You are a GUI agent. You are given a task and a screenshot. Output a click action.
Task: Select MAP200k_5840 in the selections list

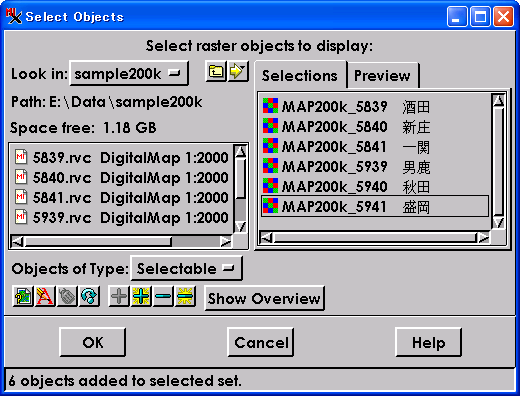[x=375, y=127]
